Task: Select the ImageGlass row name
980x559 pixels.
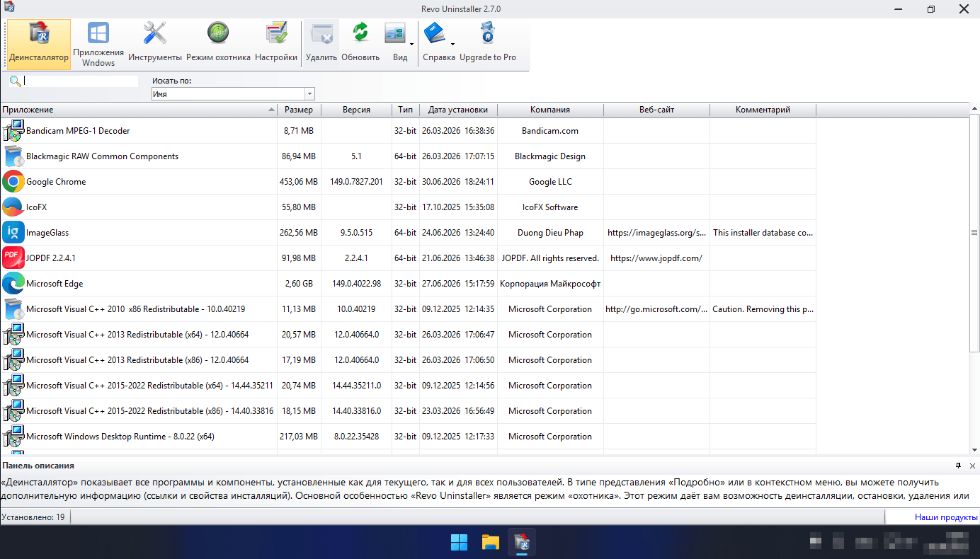Action: click(x=47, y=233)
